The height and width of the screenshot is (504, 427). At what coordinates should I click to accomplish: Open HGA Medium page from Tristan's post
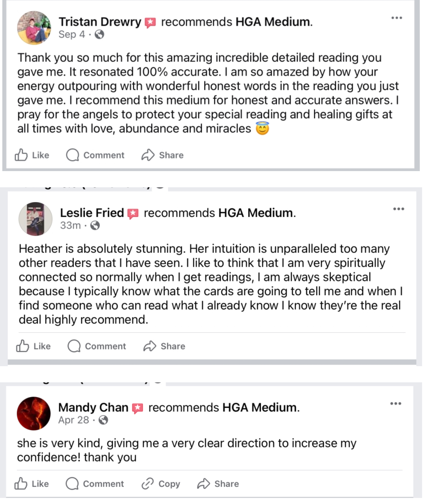(x=273, y=22)
